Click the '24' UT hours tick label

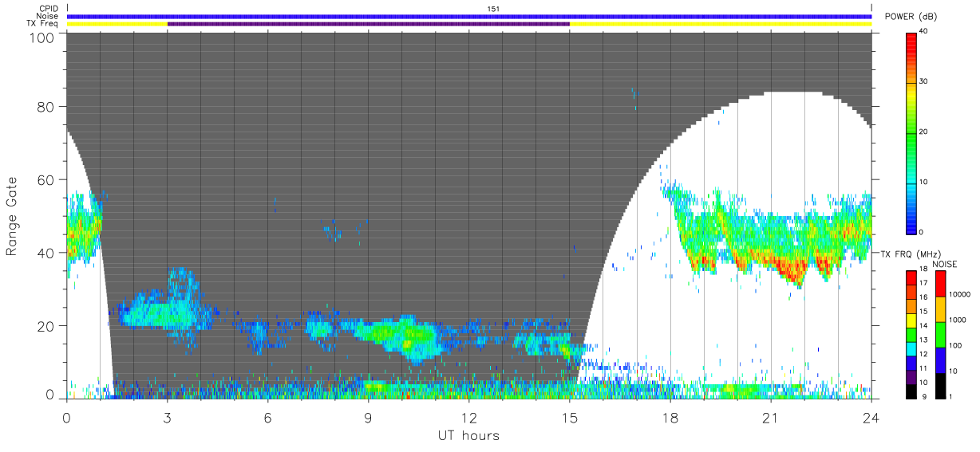tap(871, 418)
